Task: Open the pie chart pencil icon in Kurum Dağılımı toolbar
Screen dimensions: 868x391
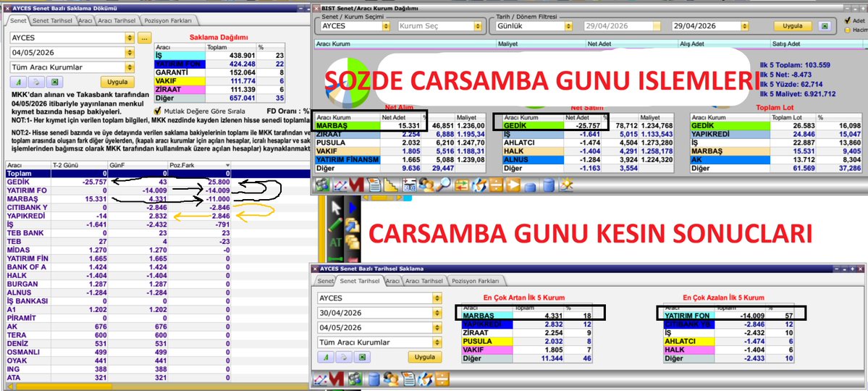Action: [479, 185]
